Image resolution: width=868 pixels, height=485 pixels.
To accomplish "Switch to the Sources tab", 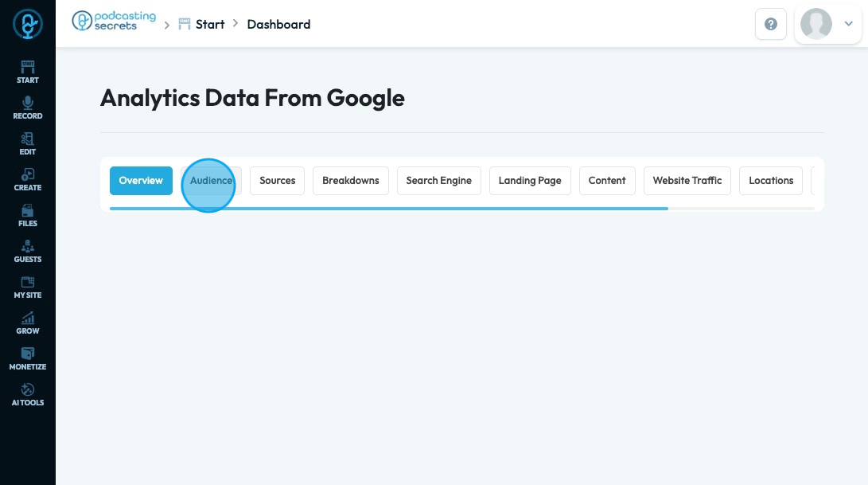I will (277, 181).
